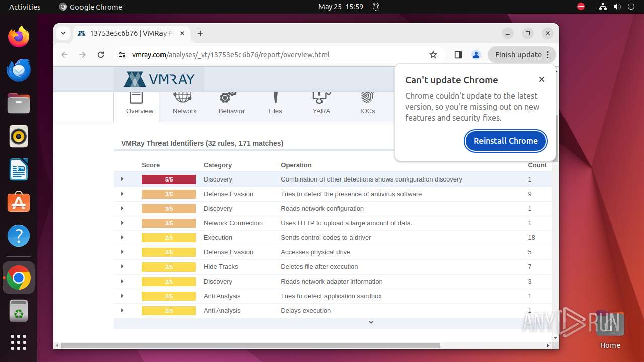Click the Operation column header
644x362 pixels.
[x=296, y=165]
